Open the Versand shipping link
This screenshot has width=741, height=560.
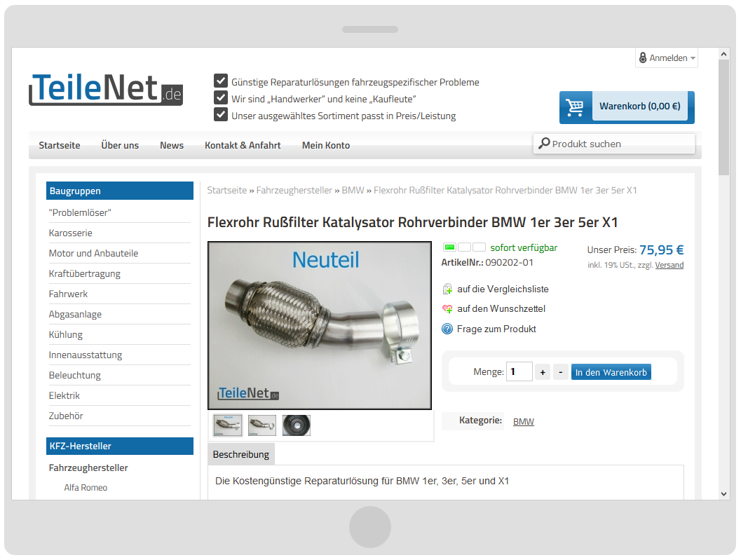[x=669, y=265]
